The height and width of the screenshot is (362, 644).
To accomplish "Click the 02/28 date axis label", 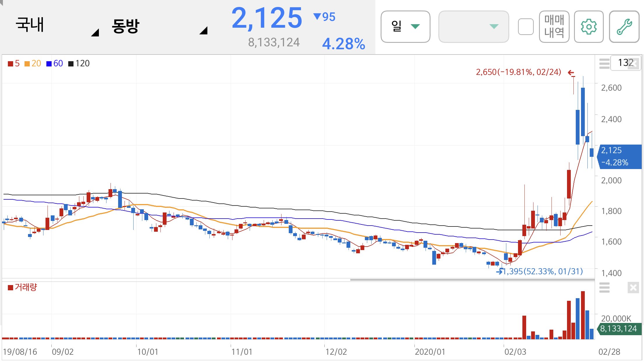I will (x=609, y=352).
